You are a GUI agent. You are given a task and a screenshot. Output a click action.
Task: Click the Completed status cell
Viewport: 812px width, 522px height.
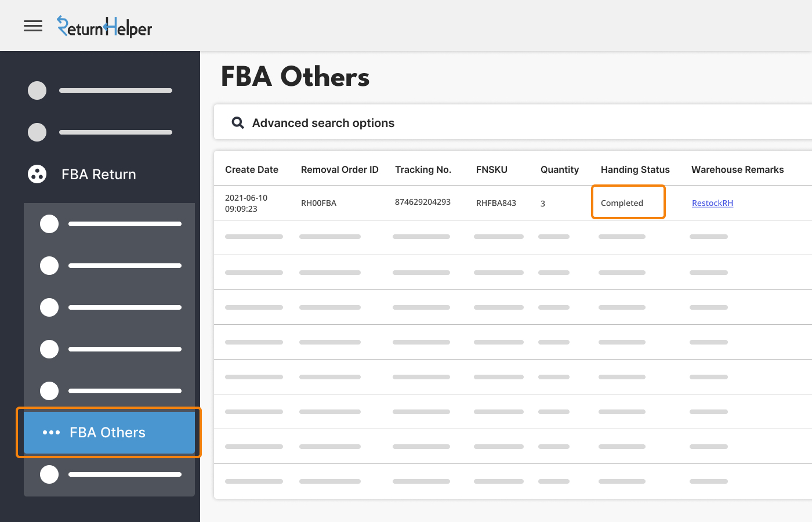point(622,203)
